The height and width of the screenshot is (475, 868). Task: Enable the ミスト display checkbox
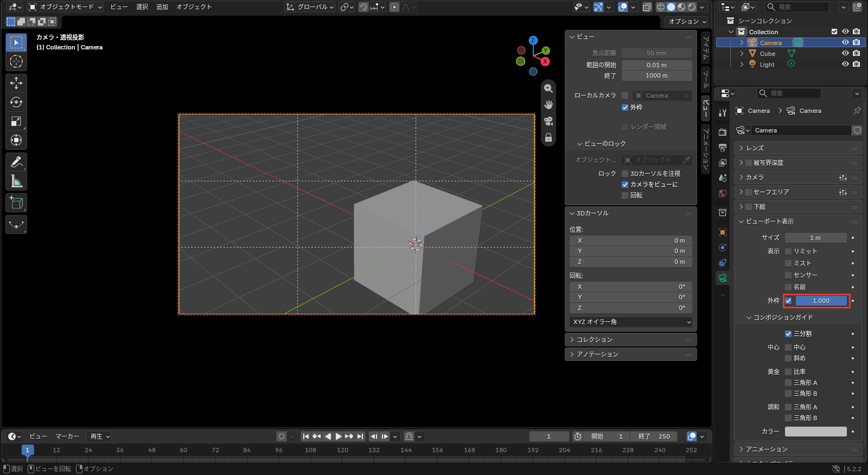point(788,263)
